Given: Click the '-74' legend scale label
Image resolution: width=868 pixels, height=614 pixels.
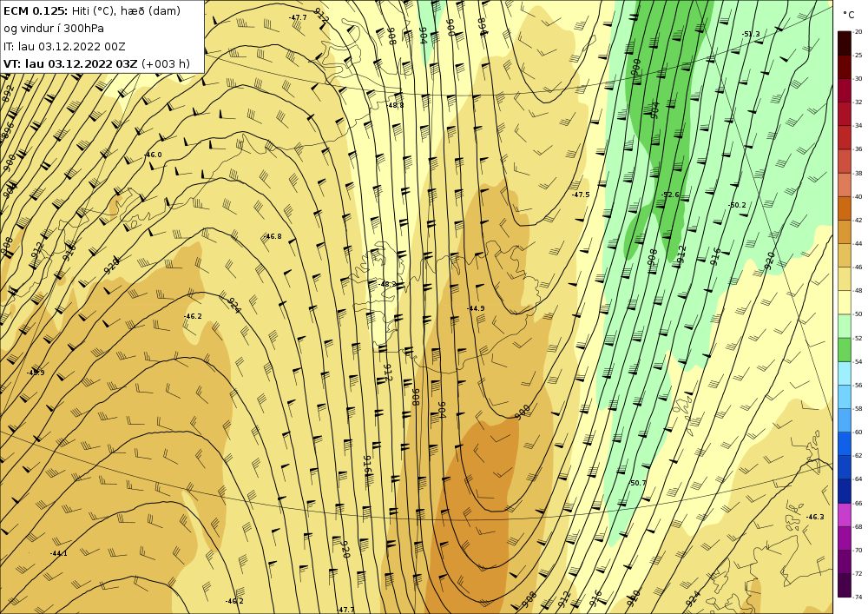Looking at the screenshot, I should pyautogui.click(x=858, y=597).
